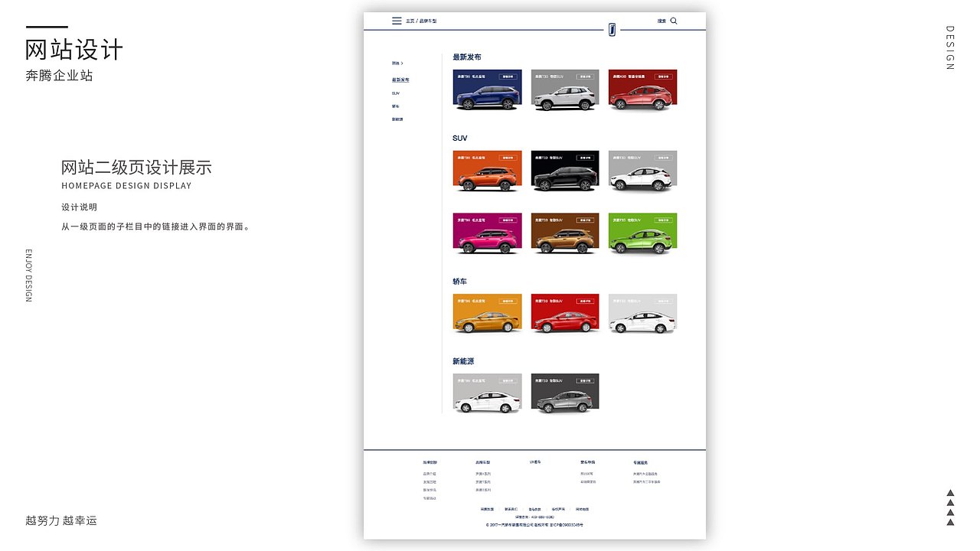Click the details button on the dark gray 新能源 card
Screen dimensions: 980x551
coord(586,380)
